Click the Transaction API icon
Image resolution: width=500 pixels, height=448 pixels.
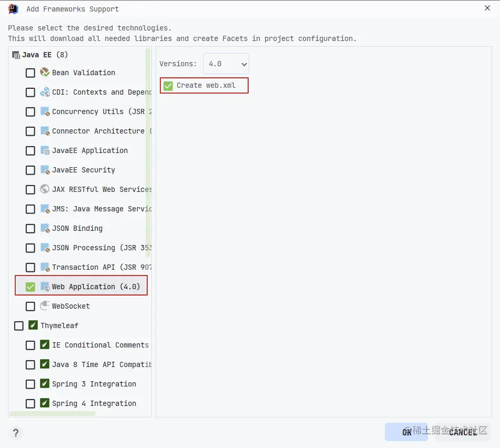click(x=45, y=267)
